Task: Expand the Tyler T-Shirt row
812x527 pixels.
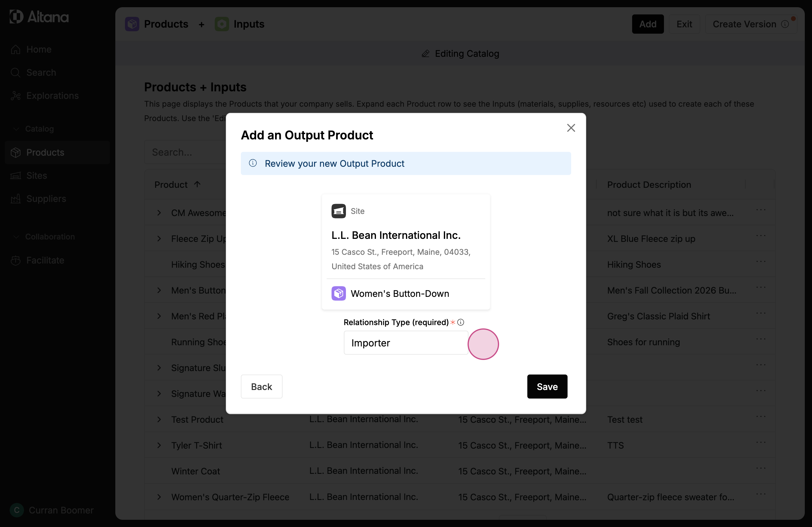Action: 159,445
